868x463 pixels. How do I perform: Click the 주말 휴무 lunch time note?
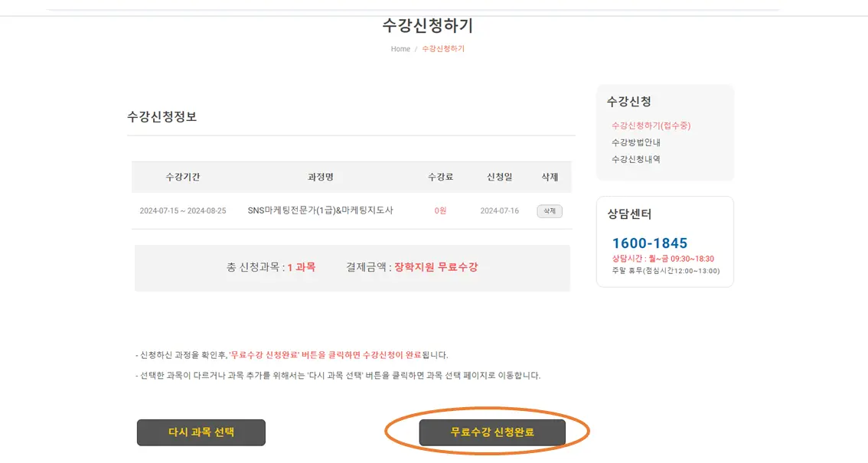665,270
